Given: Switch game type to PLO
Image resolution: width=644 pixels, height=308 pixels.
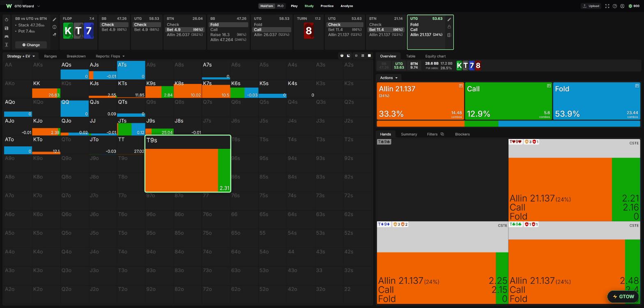Looking at the screenshot, I should pyautogui.click(x=280, y=6).
